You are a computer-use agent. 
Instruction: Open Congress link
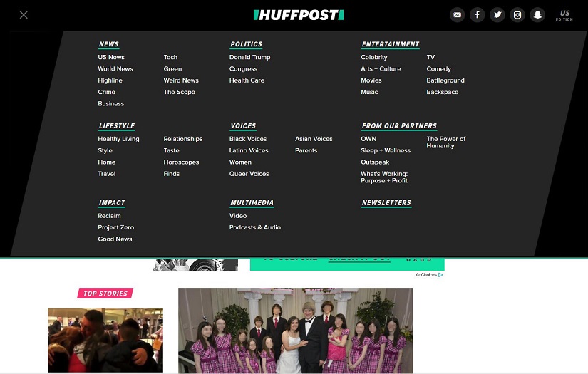click(x=243, y=69)
